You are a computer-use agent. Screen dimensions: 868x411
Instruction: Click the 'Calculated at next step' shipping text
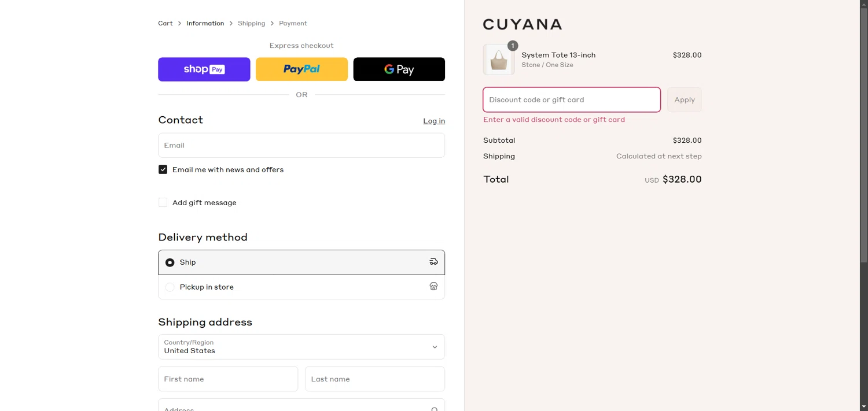tap(659, 156)
